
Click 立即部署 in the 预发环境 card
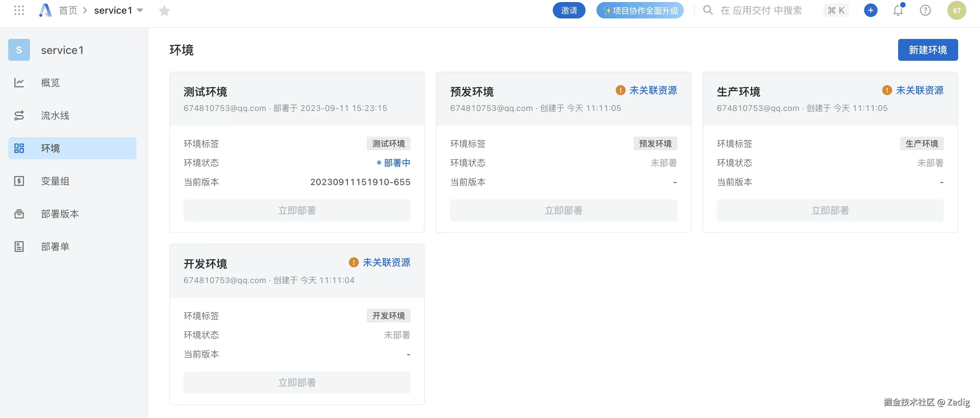(x=563, y=210)
